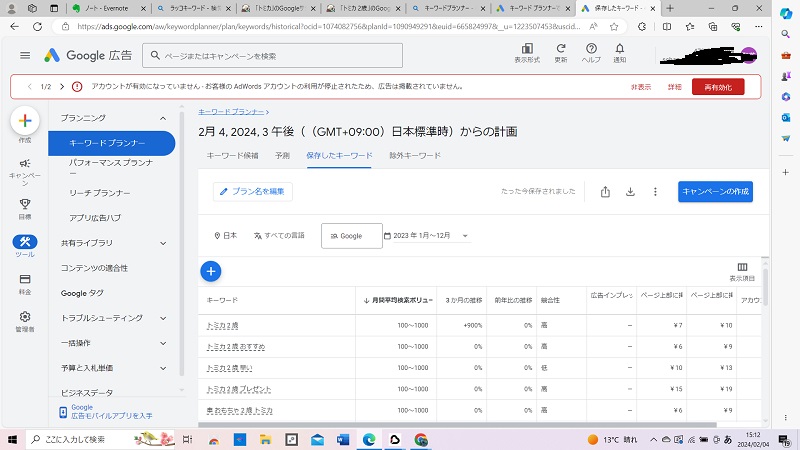
Task: Open 表示項目 columns icon
Action: click(742, 272)
